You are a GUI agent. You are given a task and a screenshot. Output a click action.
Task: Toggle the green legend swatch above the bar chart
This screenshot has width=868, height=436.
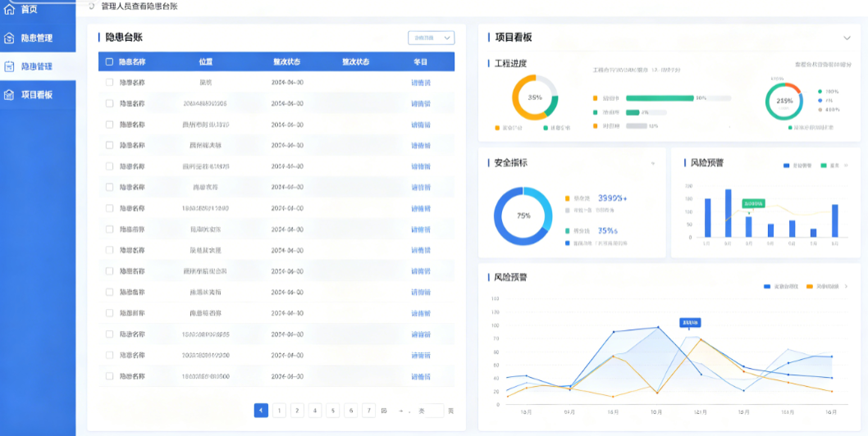pos(824,166)
